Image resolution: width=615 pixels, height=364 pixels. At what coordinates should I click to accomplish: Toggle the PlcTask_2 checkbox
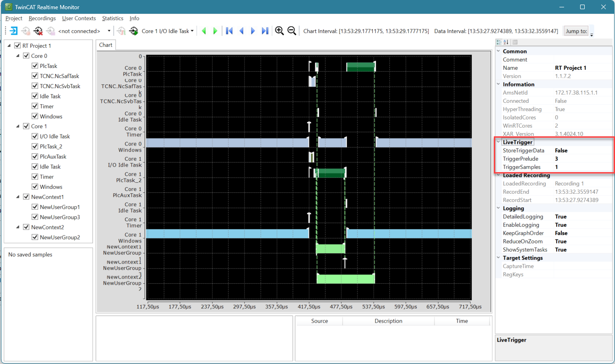click(x=35, y=146)
